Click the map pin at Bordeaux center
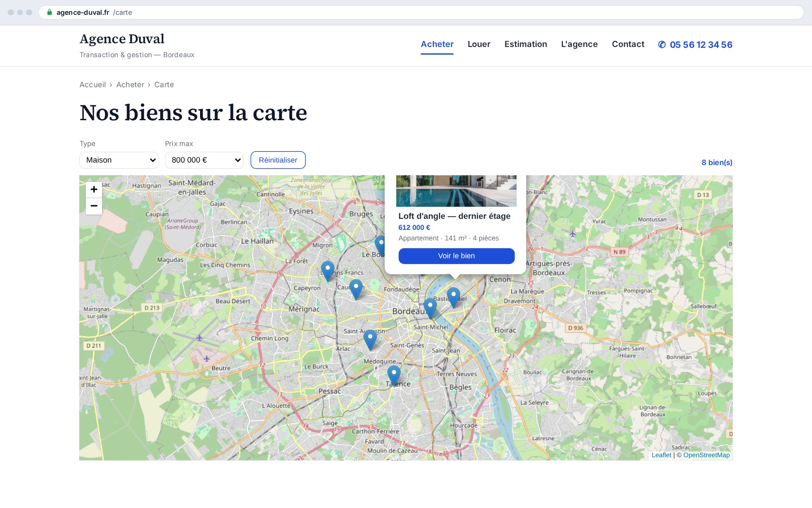Screen dimensions: 812x508 430,308
